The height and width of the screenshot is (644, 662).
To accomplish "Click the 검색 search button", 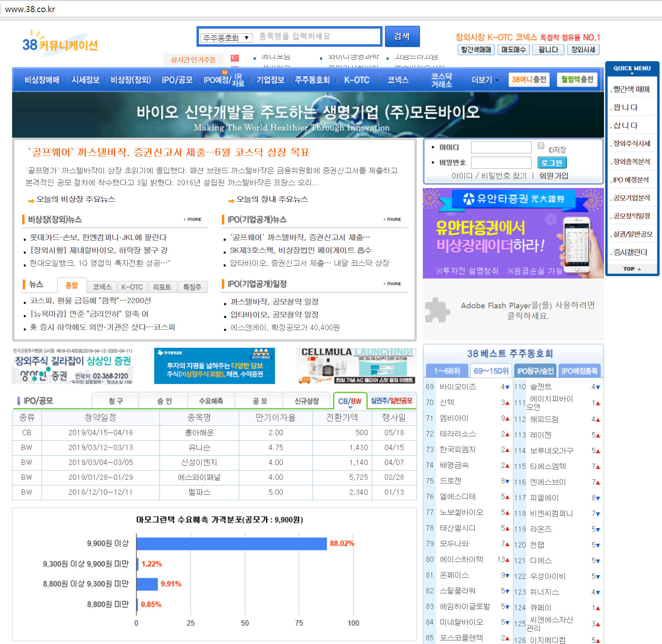I will pyautogui.click(x=402, y=37).
